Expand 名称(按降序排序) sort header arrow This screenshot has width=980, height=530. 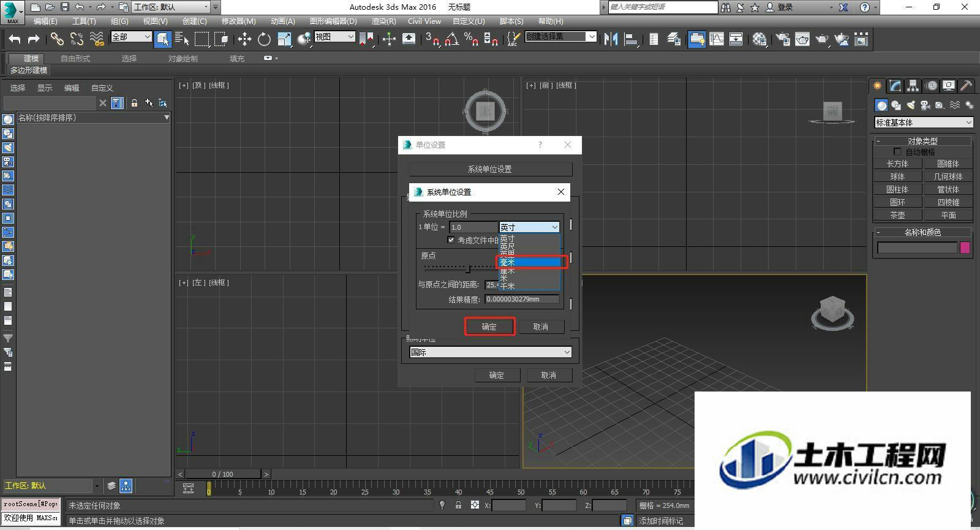[x=166, y=118]
